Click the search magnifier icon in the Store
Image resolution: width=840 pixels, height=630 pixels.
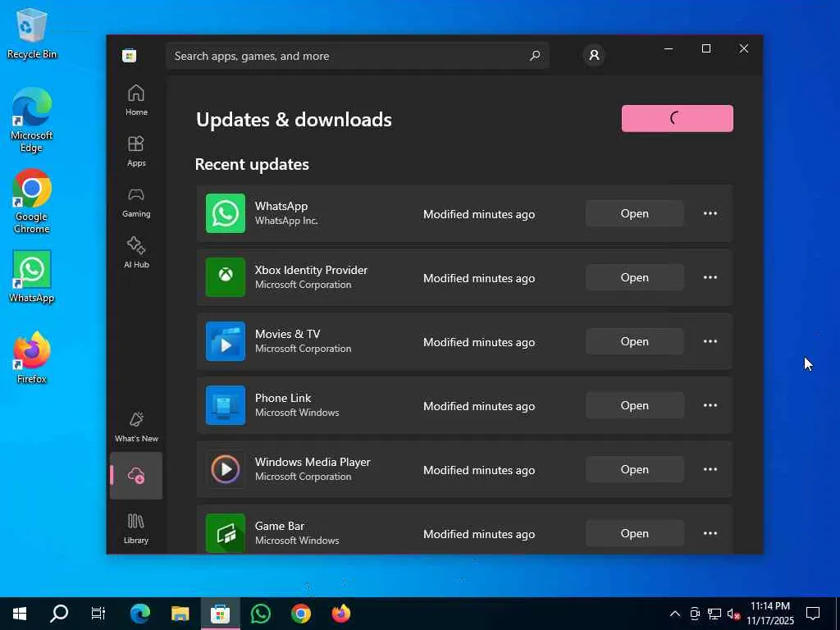[x=535, y=56]
